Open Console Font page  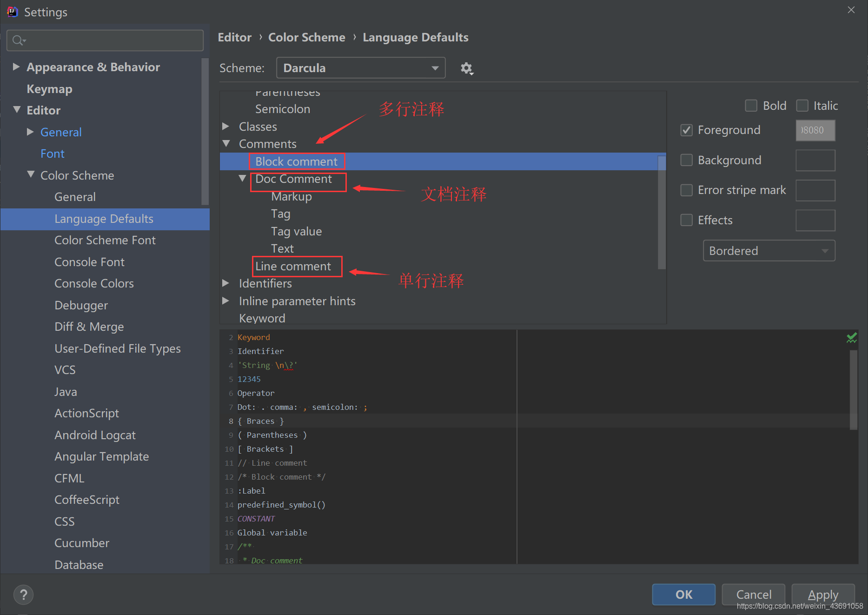coord(89,262)
